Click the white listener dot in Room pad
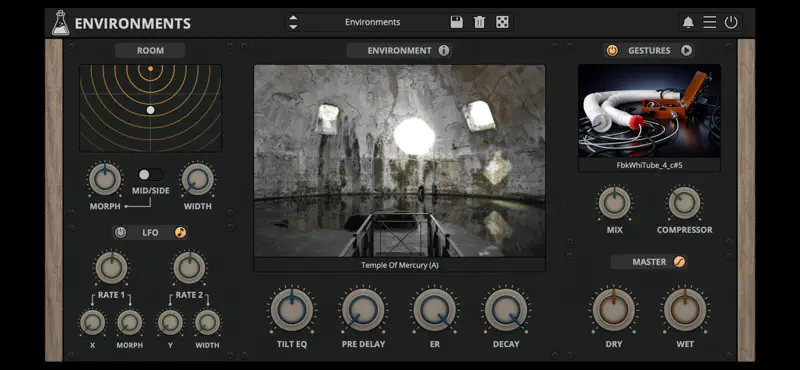 pos(151,110)
